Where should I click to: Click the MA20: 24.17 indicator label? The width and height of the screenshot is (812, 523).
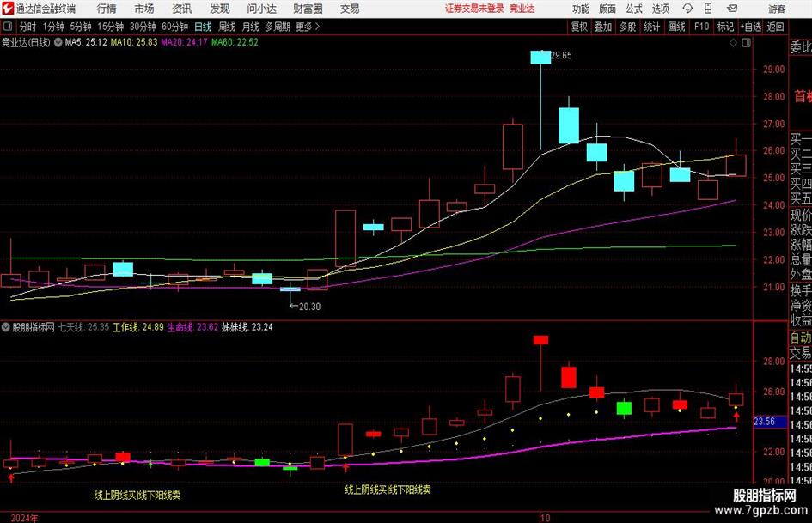pyautogui.click(x=185, y=42)
